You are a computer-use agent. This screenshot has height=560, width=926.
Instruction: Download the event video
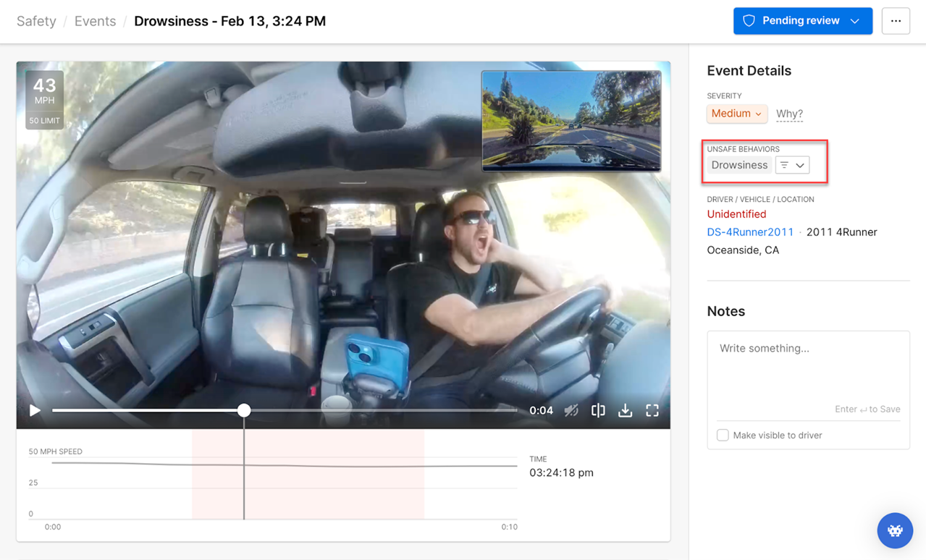tap(625, 411)
